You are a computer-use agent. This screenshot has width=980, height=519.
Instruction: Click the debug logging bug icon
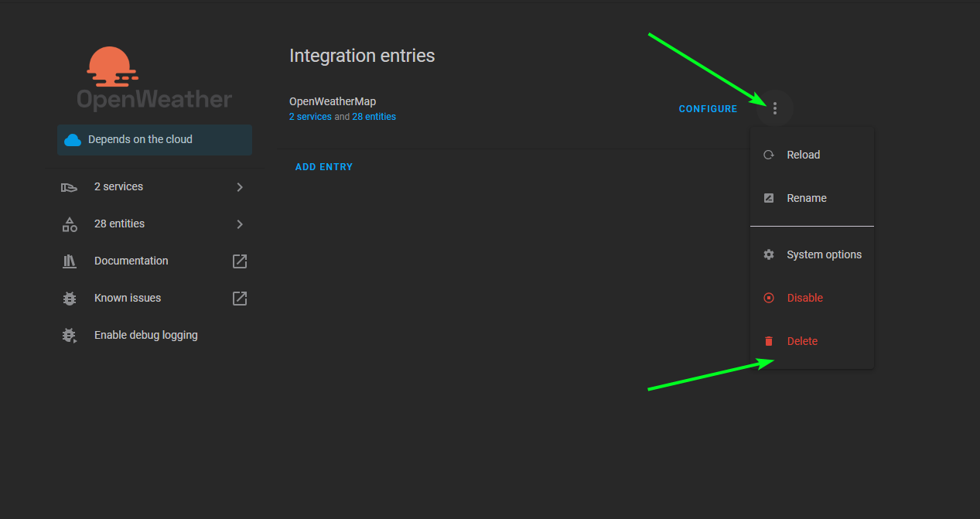pyautogui.click(x=69, y=335)
